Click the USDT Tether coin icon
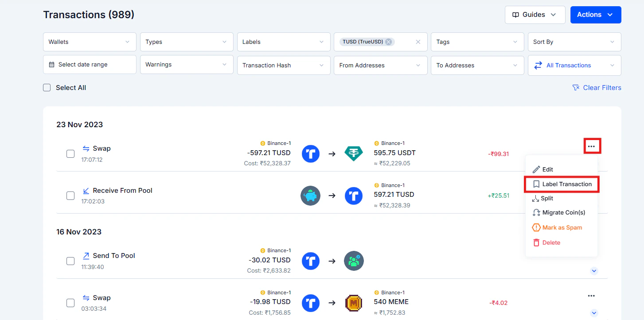 tap(353, 154)
